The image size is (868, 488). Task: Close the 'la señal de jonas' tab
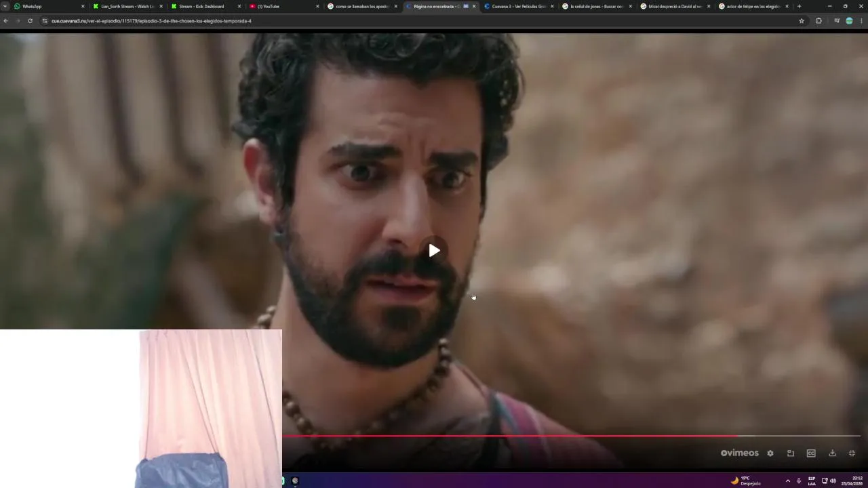631,6
